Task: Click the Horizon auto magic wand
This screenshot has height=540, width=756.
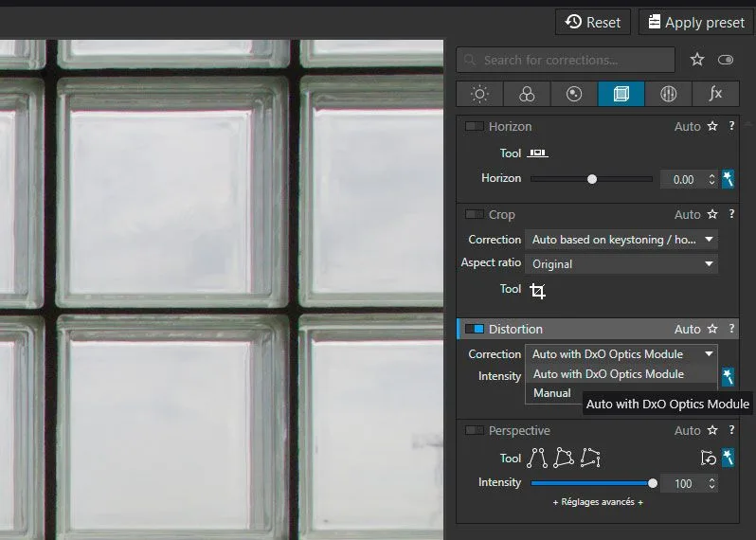Action: coord(729,179)
